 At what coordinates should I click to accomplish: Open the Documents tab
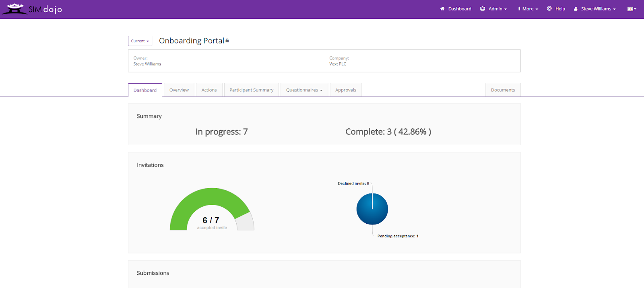click(x=503, y=90)
